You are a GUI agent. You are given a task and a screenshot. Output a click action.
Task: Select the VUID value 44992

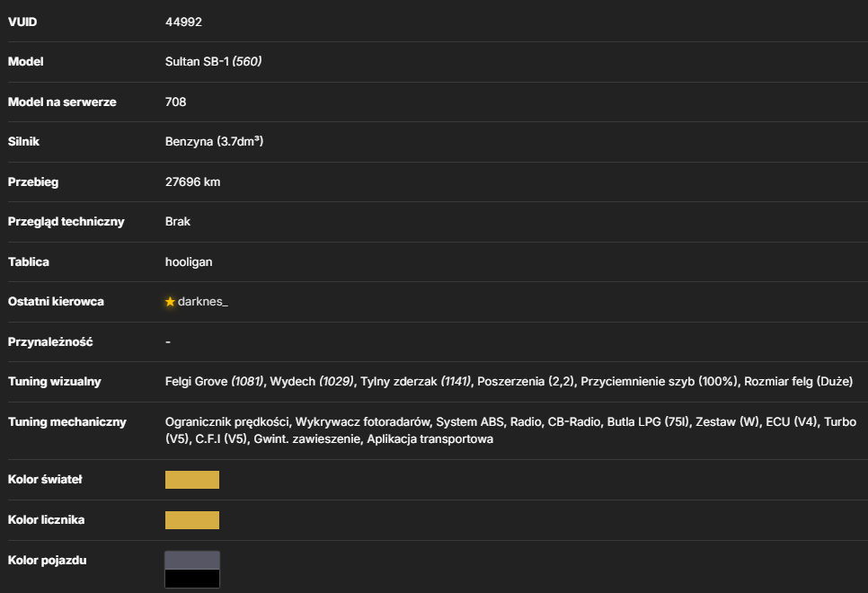coord(183,22)
